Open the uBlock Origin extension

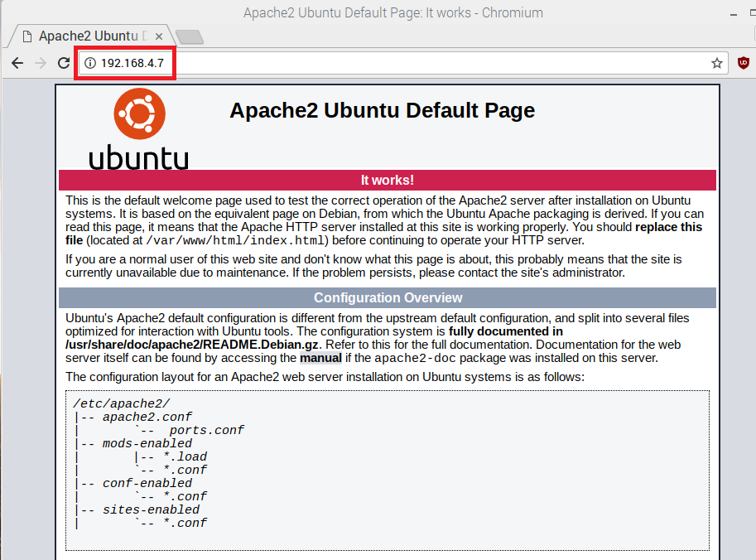tap(744, 63)
